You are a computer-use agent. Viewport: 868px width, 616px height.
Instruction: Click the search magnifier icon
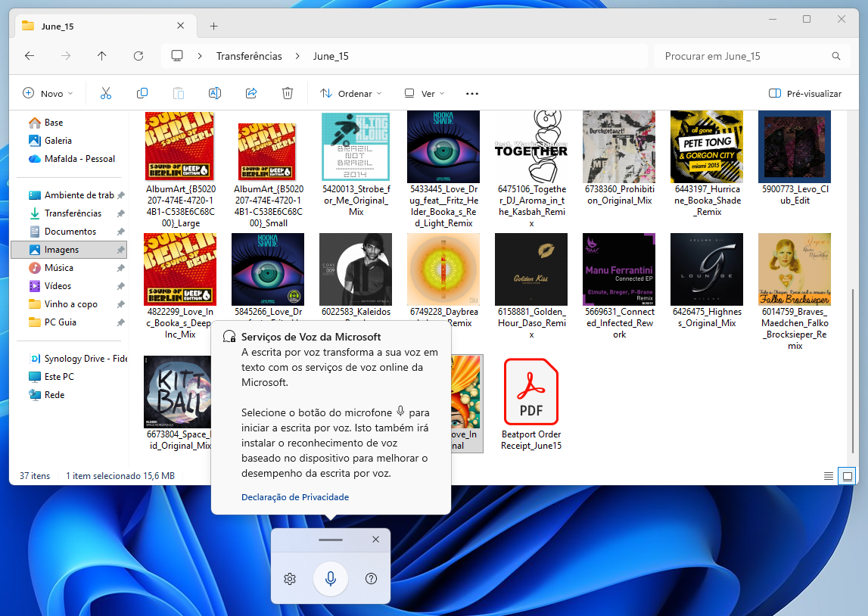tap(836, 56)
